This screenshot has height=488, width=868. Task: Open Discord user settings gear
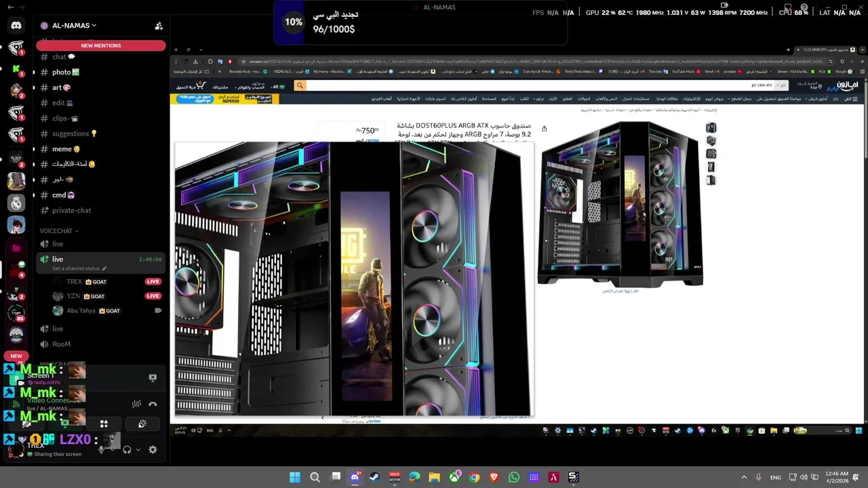[153, 449]
